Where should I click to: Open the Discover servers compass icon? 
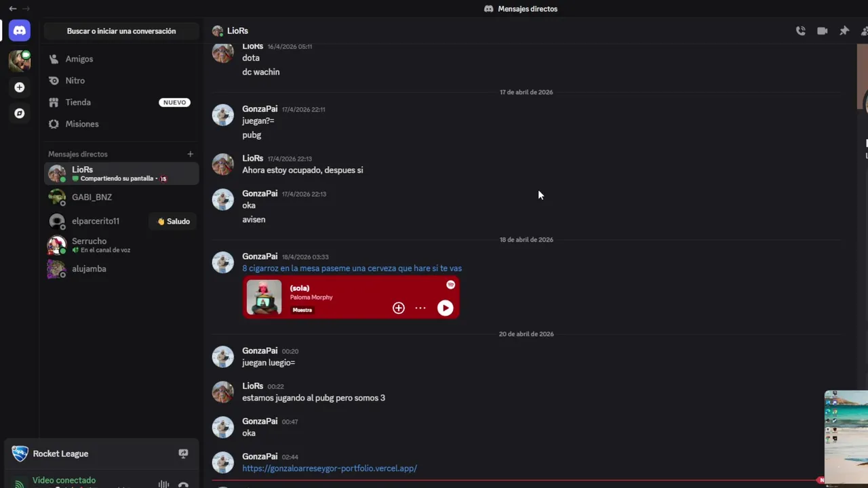(20, 113)
